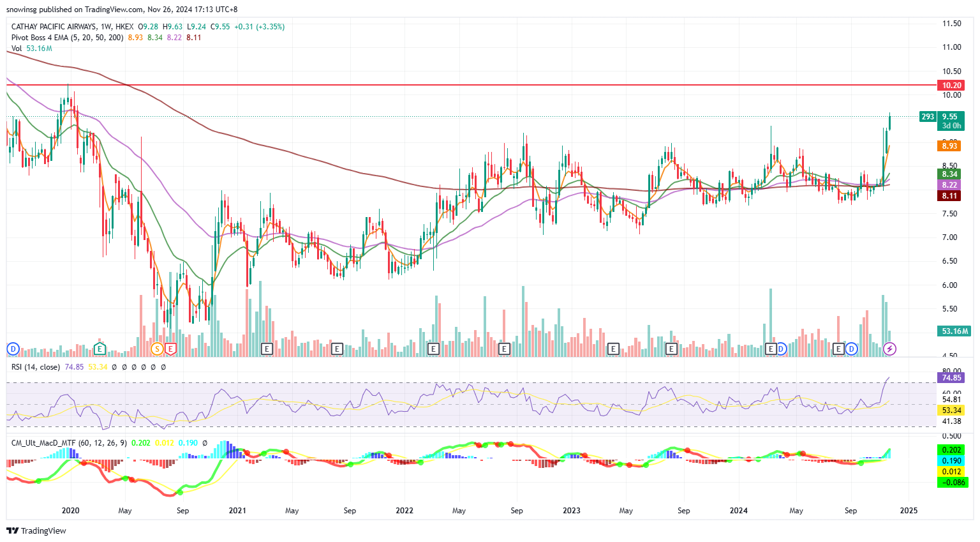The image size is (980, 542).
Task: Click the cyan 0.190 MACD axis label
Action: 951,461
